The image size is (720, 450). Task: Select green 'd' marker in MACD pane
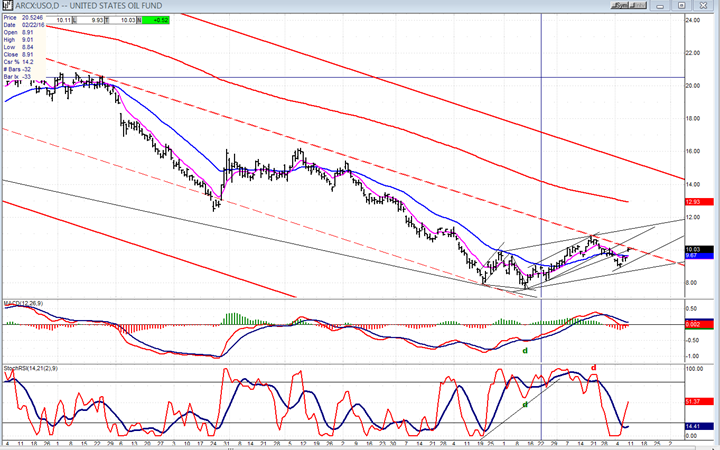524,350
